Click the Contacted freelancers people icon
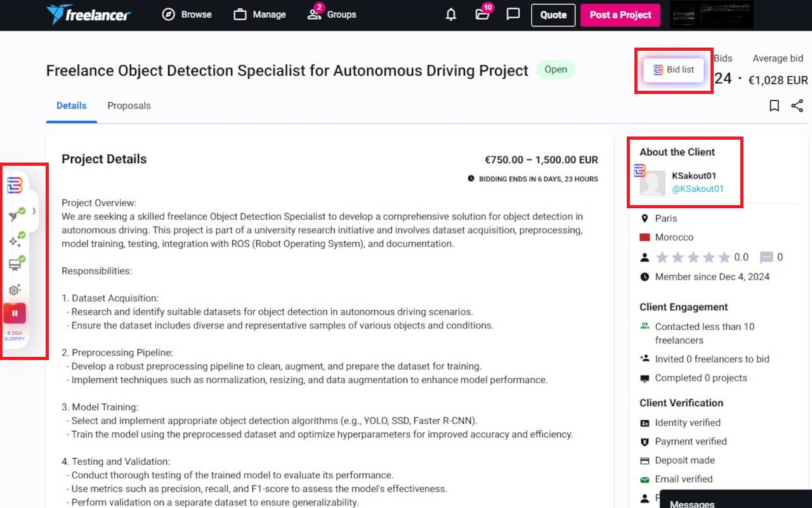 tap(645, 326)
